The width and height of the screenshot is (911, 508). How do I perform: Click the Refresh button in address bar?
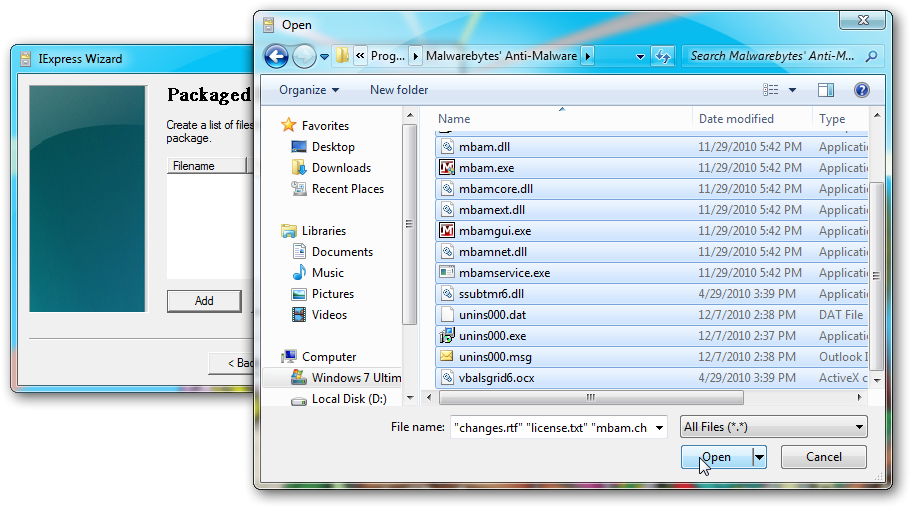tap(662, 56)
